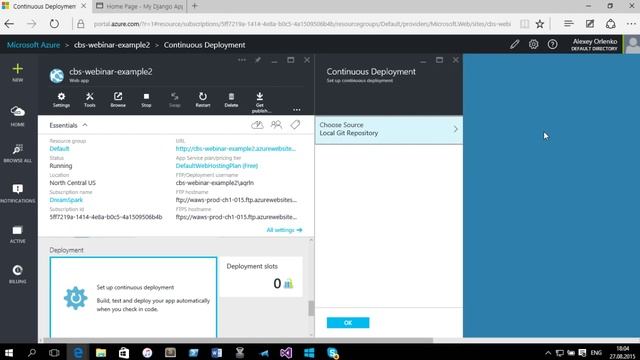Image resolution: width=640 pixels, height=360 pixels.
Task: Refresh the browser page
Action: (54, 24)
